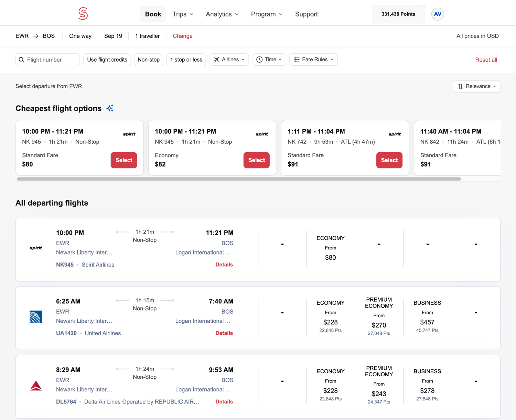Open the AV profile avatar

(438, 14)
